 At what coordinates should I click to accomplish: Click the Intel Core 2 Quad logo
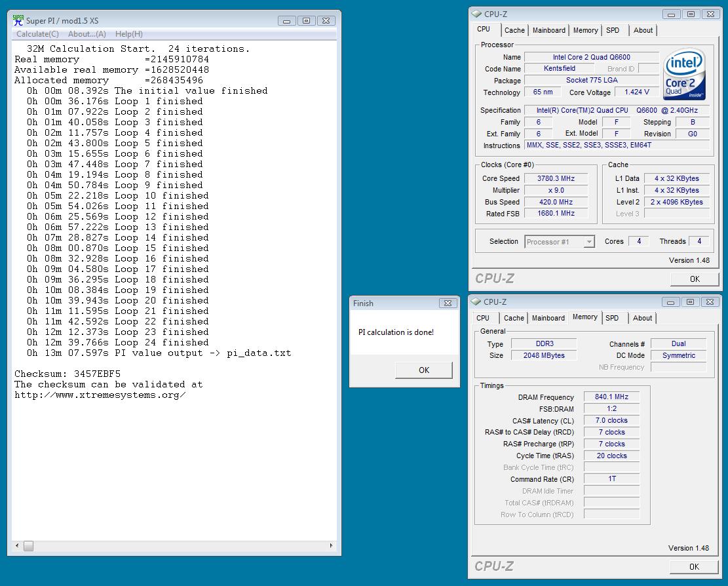pos(684,74)
